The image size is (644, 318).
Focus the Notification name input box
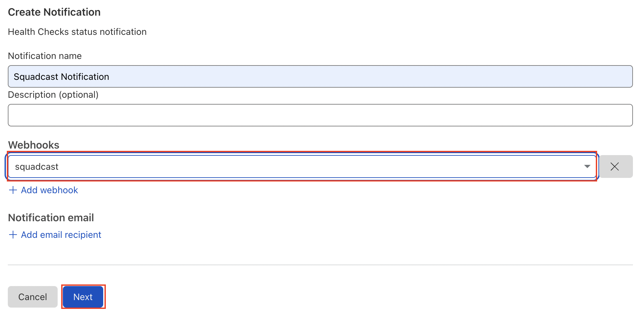[x=320, y=77]
